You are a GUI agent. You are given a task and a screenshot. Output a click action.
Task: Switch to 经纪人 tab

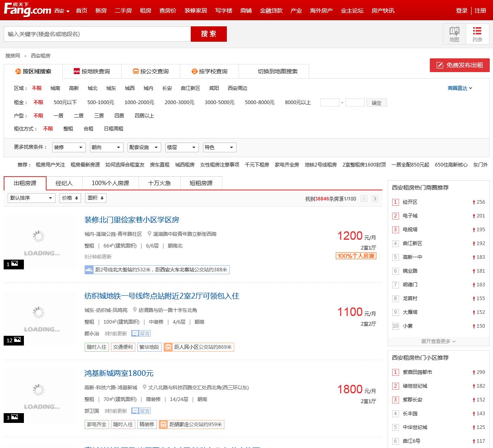(x=64, y=183)
